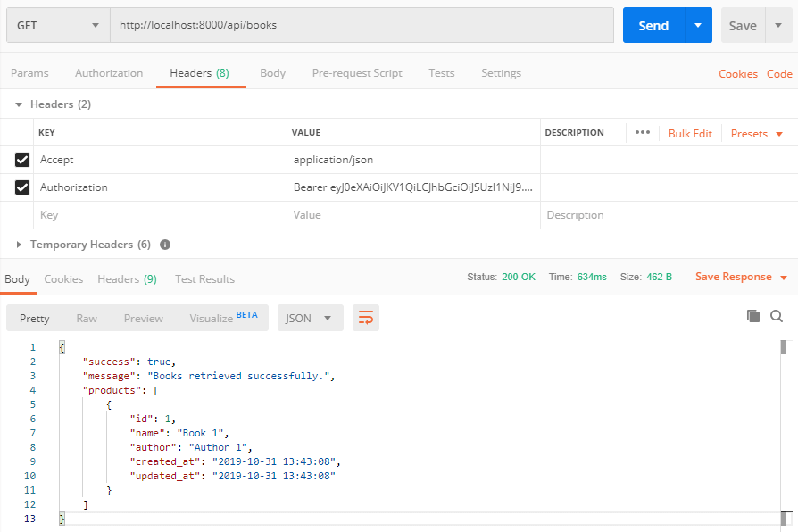Select the Pretty view mode
The image size is (798, 532).
click(35, 318)
